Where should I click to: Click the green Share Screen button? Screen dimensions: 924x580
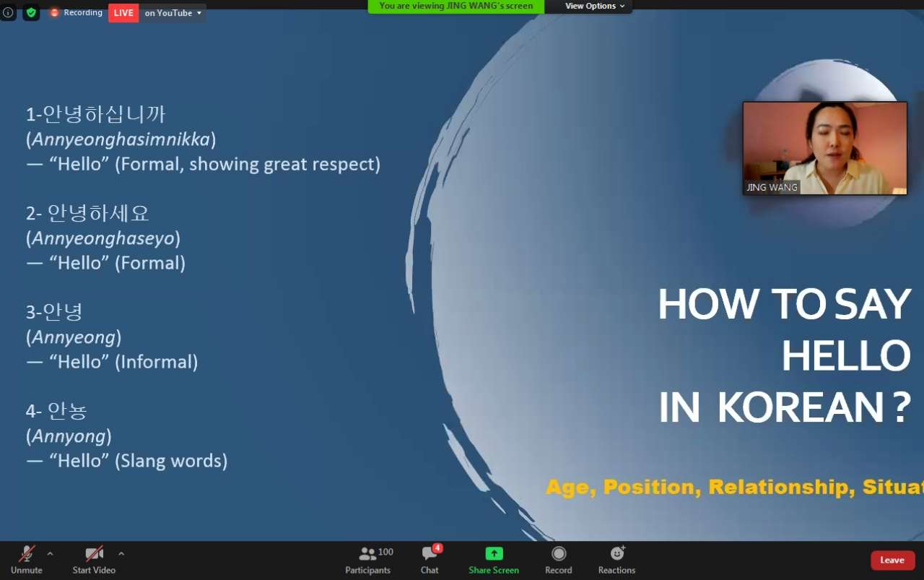coord(494,560)
